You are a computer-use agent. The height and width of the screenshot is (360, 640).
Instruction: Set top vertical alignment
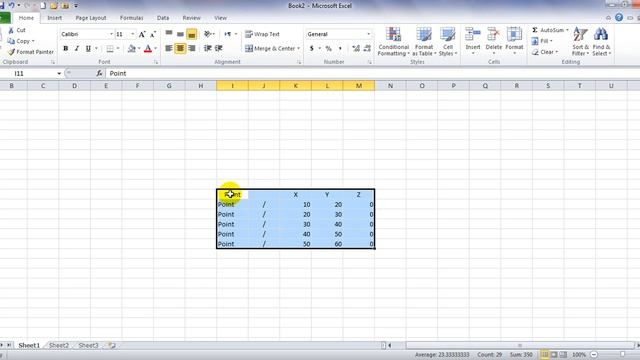click(x=169, y=34)
